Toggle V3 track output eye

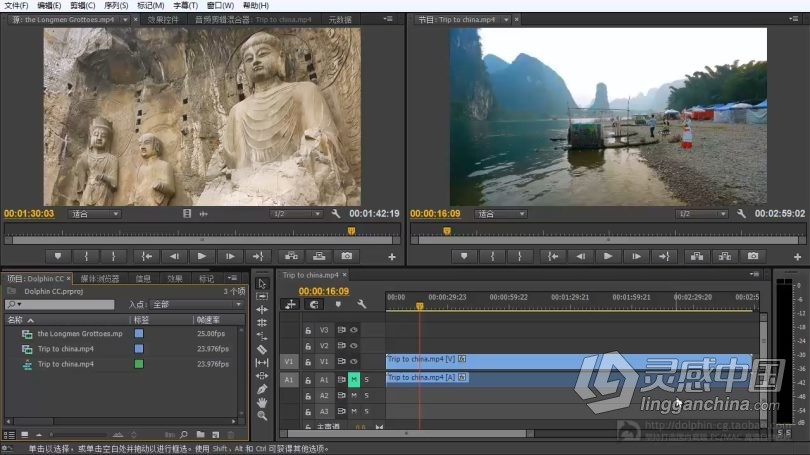coord(354,330)
